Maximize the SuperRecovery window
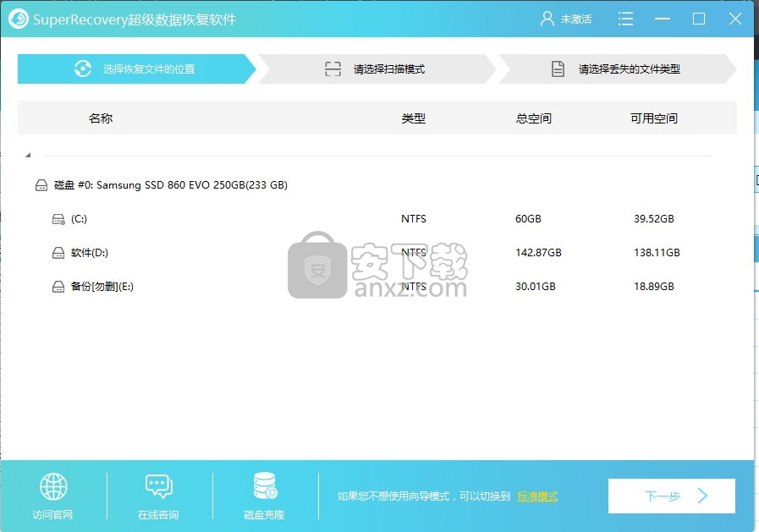 click(x=698, y=19)
